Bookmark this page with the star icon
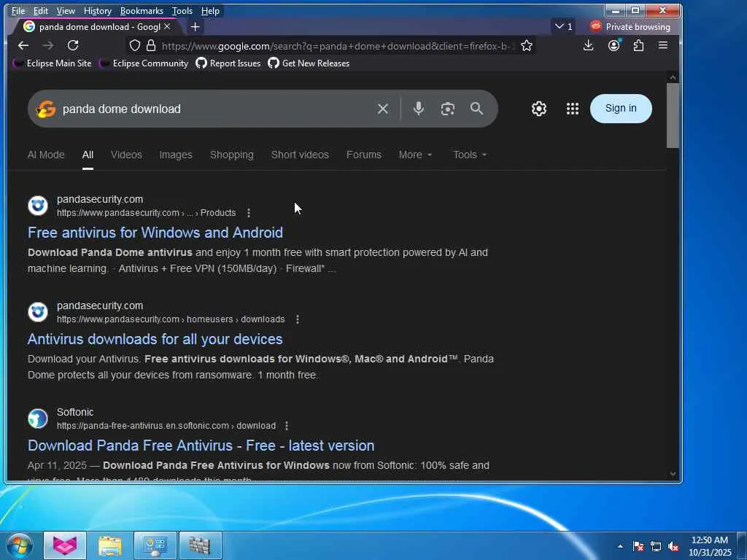 pos(527,45)
